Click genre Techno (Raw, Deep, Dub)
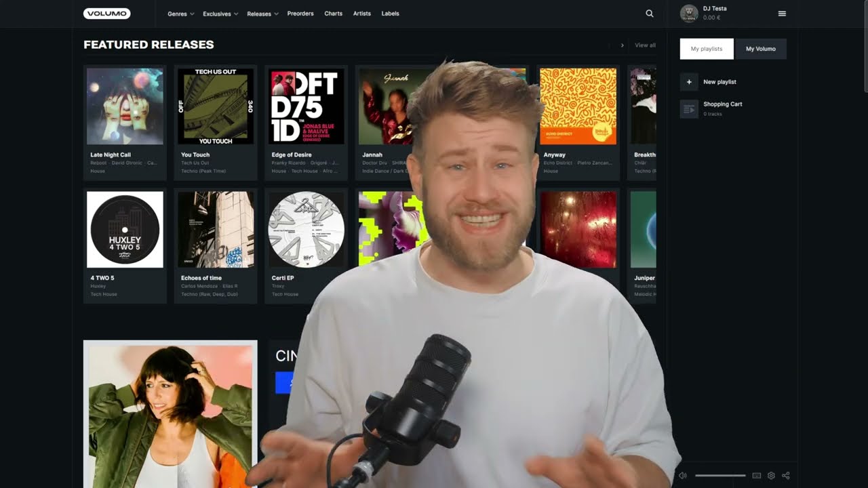 click(209, 295)
